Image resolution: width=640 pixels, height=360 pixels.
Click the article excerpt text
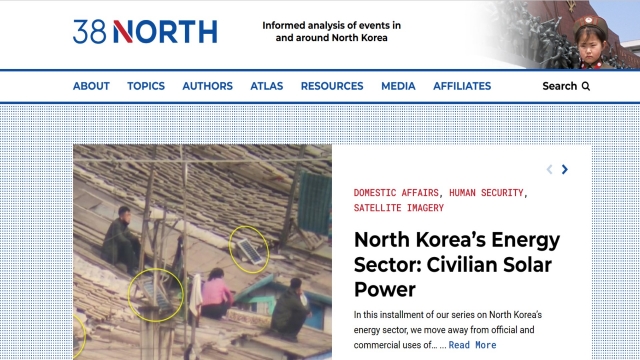tap(448, 330)
